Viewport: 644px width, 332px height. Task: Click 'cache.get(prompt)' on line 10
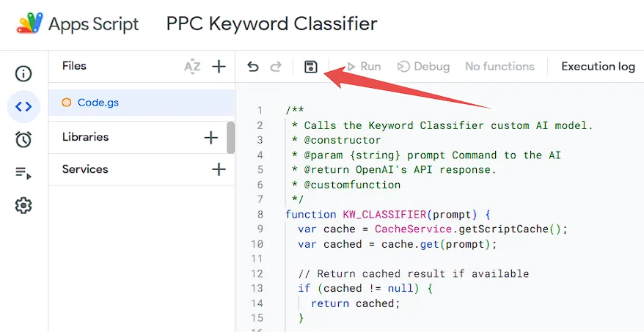click(436, 245)
